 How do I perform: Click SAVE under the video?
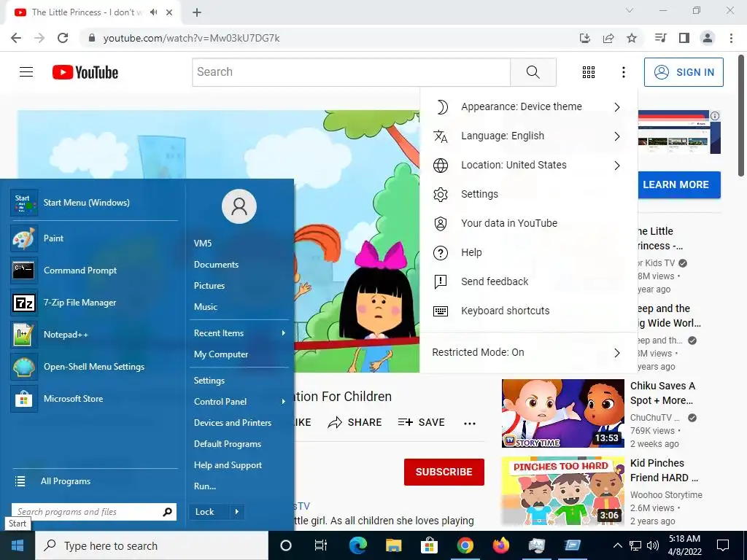421,422
